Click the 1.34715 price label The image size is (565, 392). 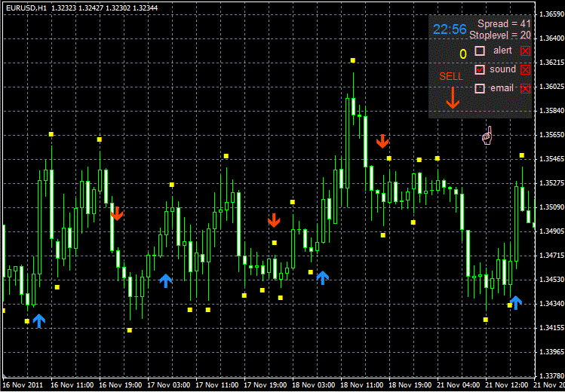551,256
